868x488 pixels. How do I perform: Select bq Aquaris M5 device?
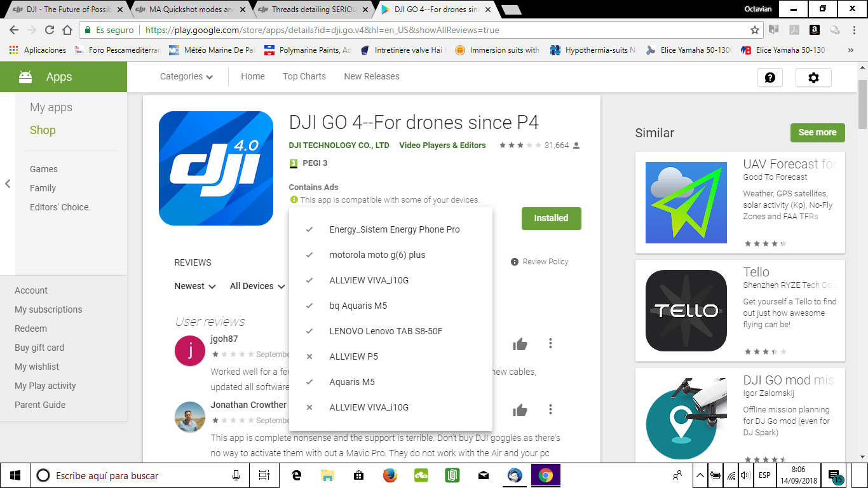coord(391,306)
